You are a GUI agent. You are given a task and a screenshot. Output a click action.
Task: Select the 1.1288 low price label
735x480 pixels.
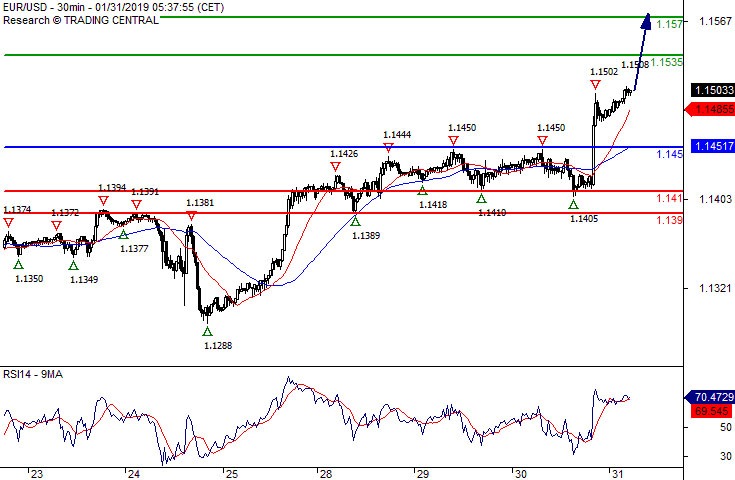218,345
